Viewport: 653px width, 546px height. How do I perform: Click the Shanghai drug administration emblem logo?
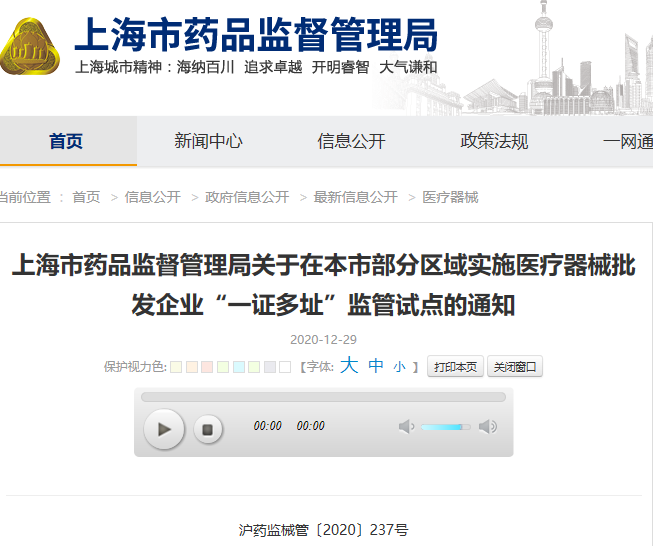click(30, 46)
